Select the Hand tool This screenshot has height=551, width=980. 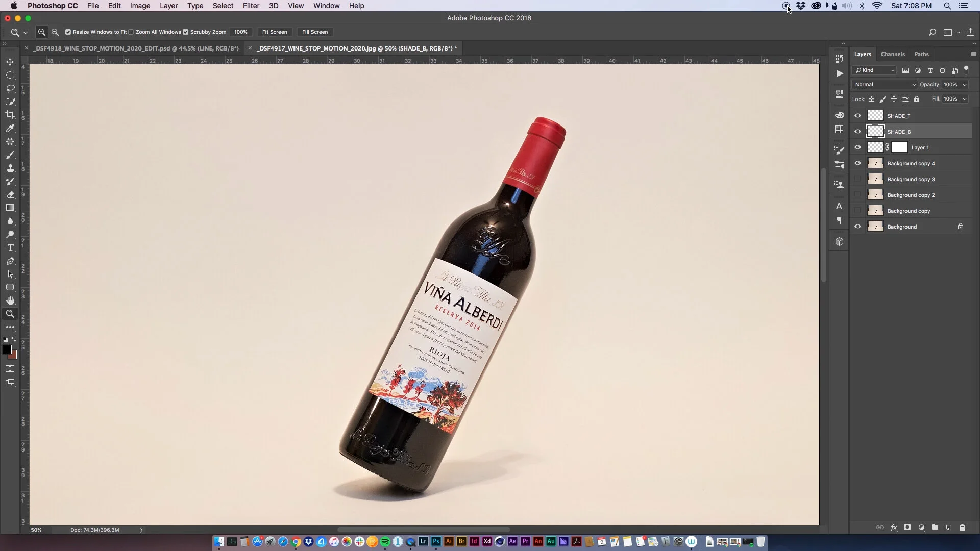click(10, 300)
